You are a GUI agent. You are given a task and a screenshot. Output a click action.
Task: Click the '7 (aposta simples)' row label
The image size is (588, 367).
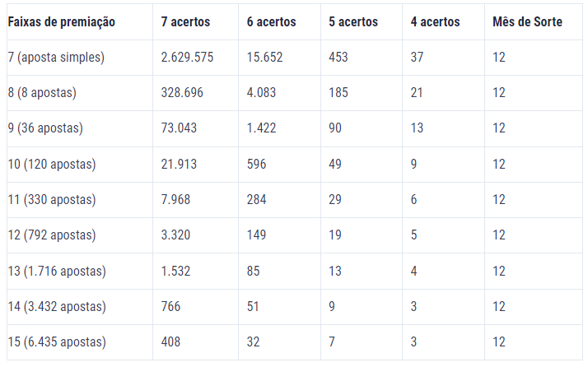tap(56, 58)
